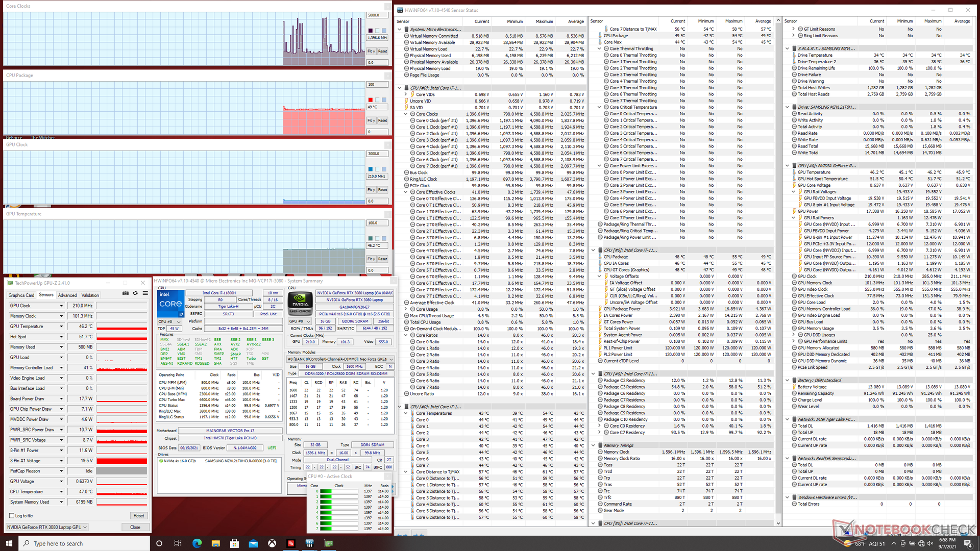The image size is (980, 551).
Task: Select the Sensors tab in GPU-Z
Action: click(x=46, y=295)
